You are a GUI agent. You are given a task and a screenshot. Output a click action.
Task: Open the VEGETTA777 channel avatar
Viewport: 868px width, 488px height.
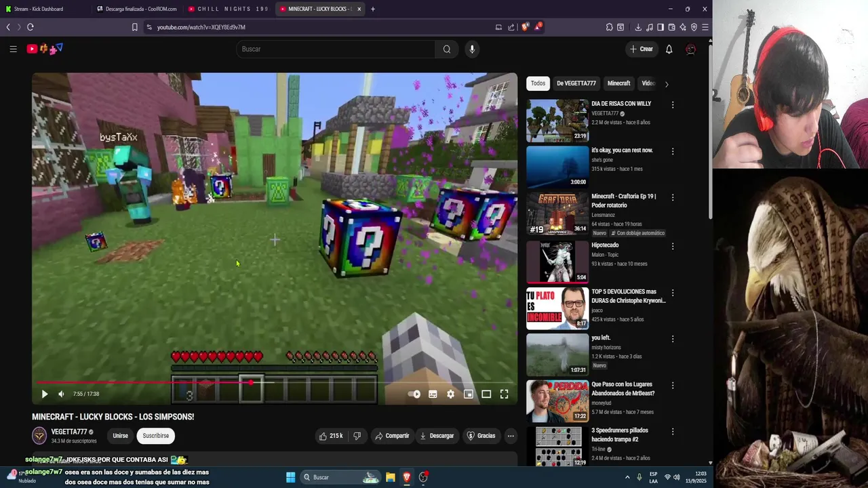click(x=39, y=436)
